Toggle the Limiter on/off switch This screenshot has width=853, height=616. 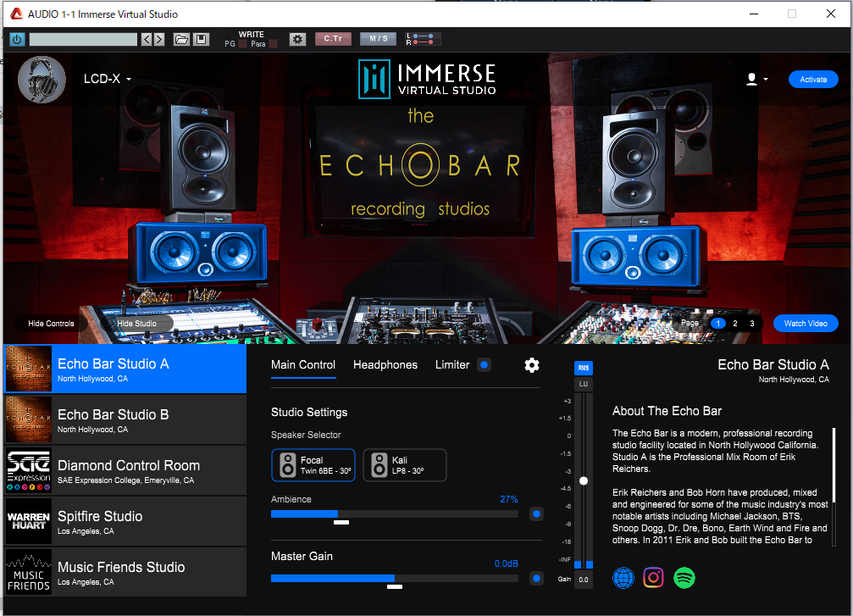click(x=484, y=364)
